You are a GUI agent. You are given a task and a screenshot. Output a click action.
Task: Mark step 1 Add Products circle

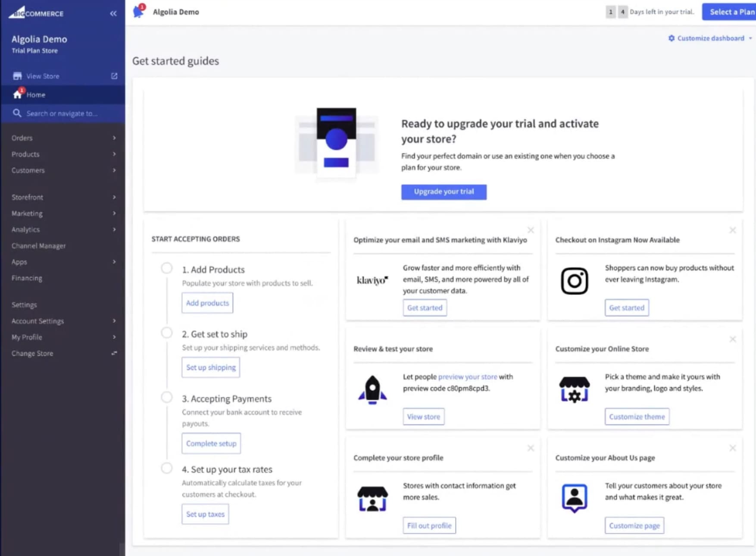[167, 268]
